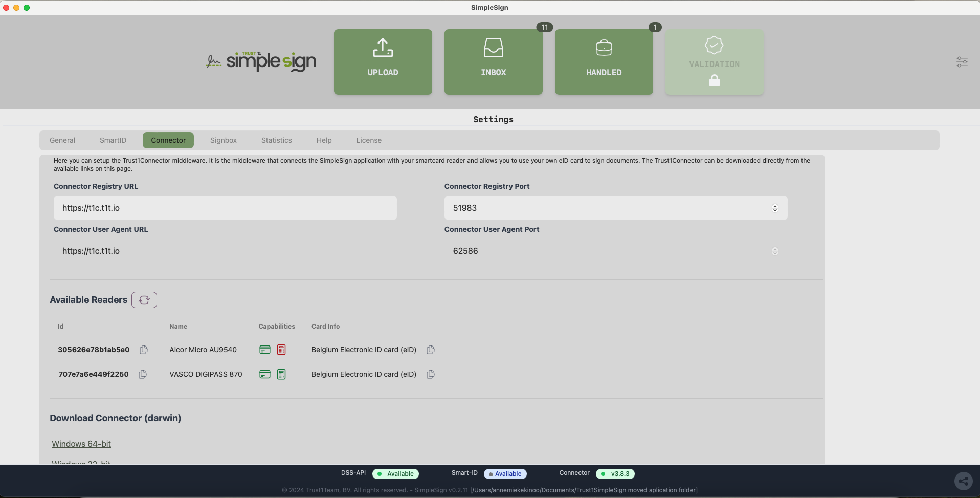Click the green pinpad icon for VASCO DIGIPASS 870
This screenshot has width=980, height=498.
pyautogui.click(x=281, y=374)
